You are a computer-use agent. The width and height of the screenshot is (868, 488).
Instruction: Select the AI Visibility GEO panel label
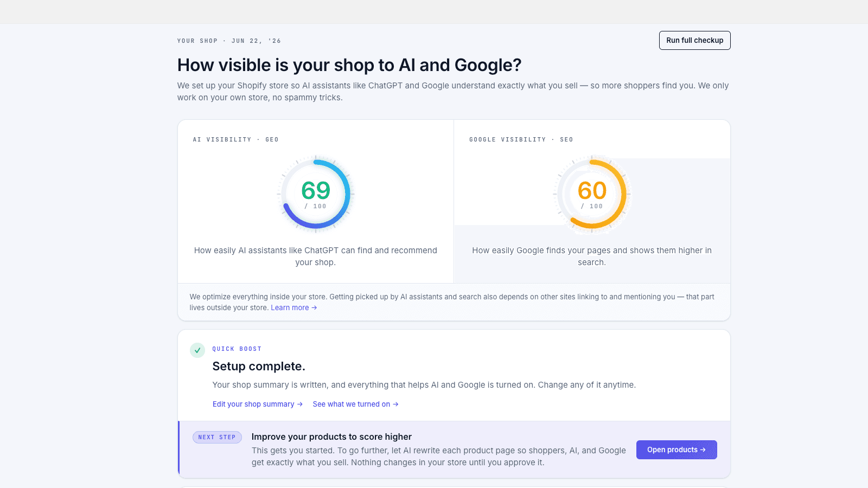click(x=235, y=139)
